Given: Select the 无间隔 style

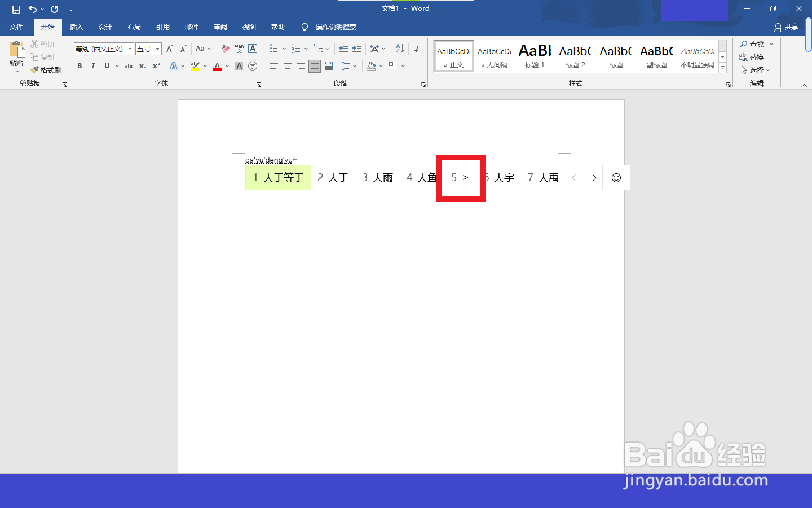Looking at the screenshot, I should pos(494,56).
